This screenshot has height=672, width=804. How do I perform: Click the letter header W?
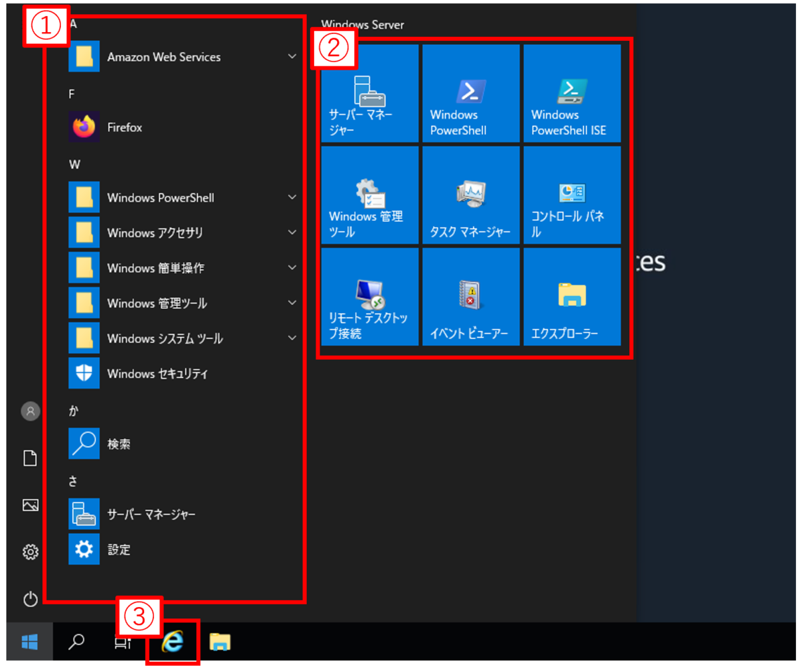click(x=74, y=165)
